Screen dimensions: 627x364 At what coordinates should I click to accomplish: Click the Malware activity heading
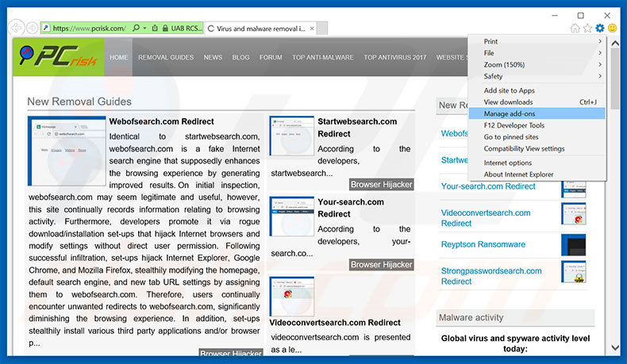click(471, 318)
